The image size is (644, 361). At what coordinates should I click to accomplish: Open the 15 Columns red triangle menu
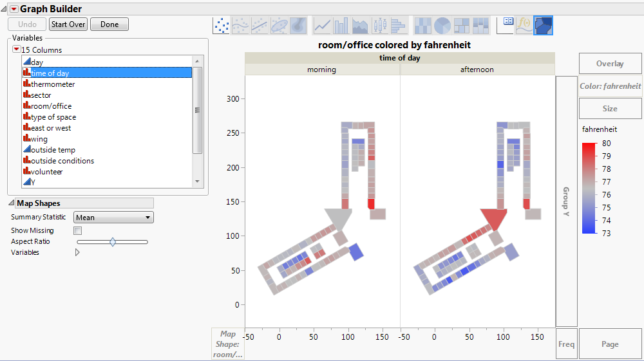[16, 50]
